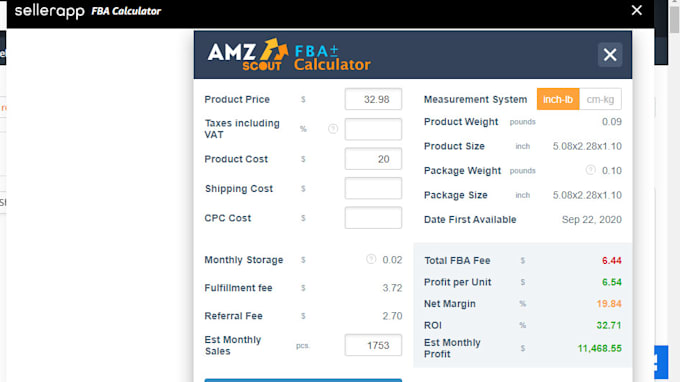Click the Product Price input field
Screen dimensions: 680x382
point(373,99)
